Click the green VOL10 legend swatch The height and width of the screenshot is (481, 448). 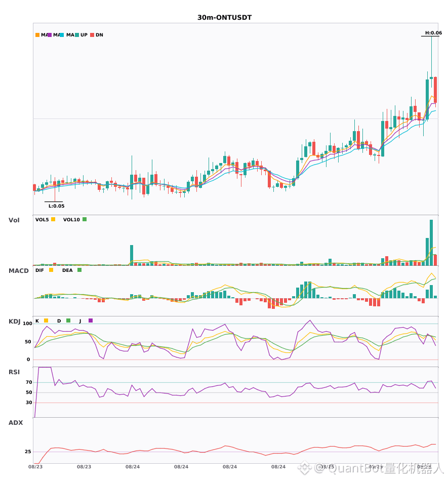point(85,219)
